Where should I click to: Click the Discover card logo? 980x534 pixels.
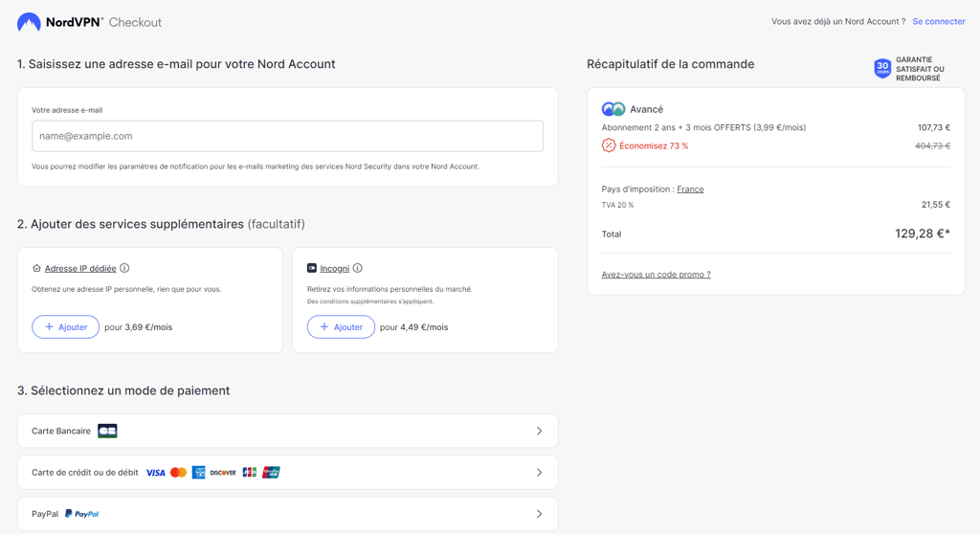pyautogui.click(x=223, y=473)
